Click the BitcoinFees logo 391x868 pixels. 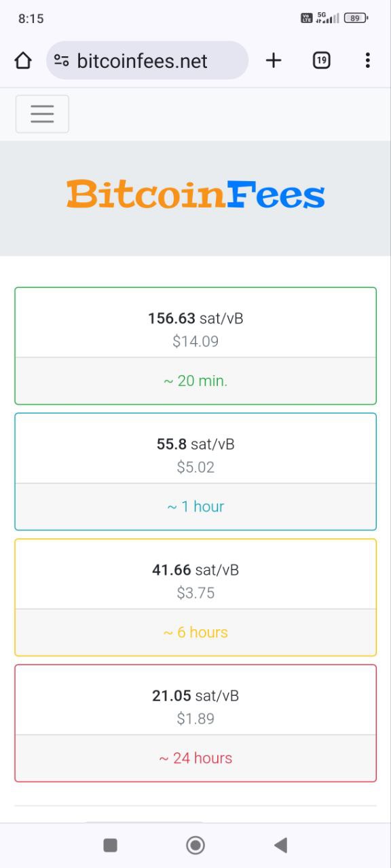point(195,195)
